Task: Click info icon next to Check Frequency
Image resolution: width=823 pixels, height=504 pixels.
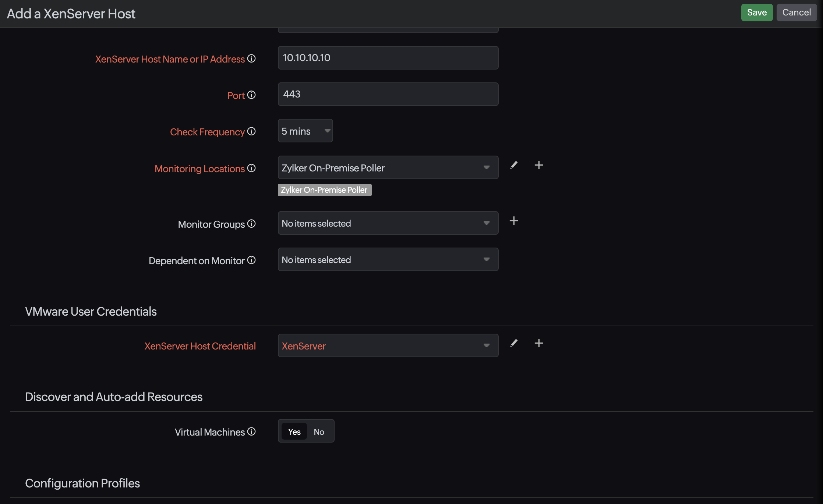Action: (x=251, y=131)
